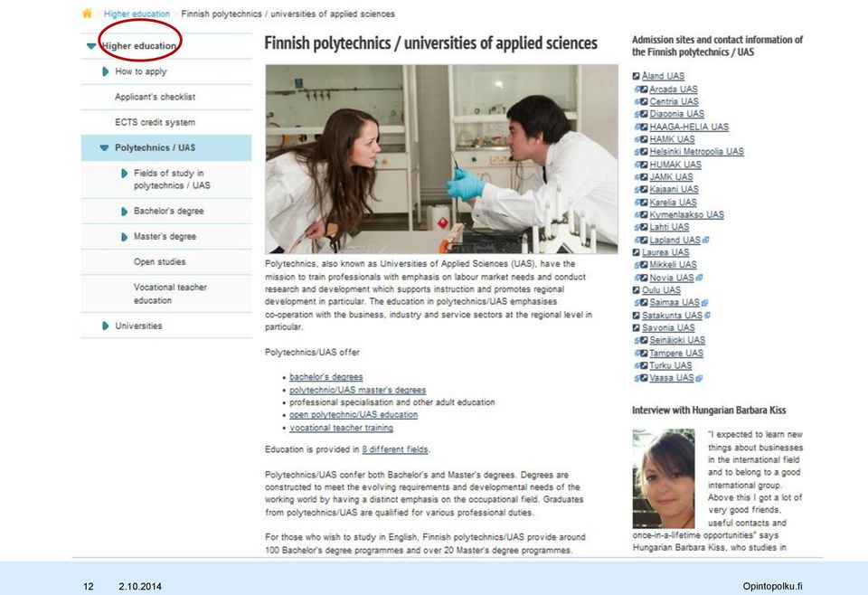Image resolution: width=868 pixels, height=595 pixels.
Task: Expand the Universities sidebar arrow
Action: (105, 326)
